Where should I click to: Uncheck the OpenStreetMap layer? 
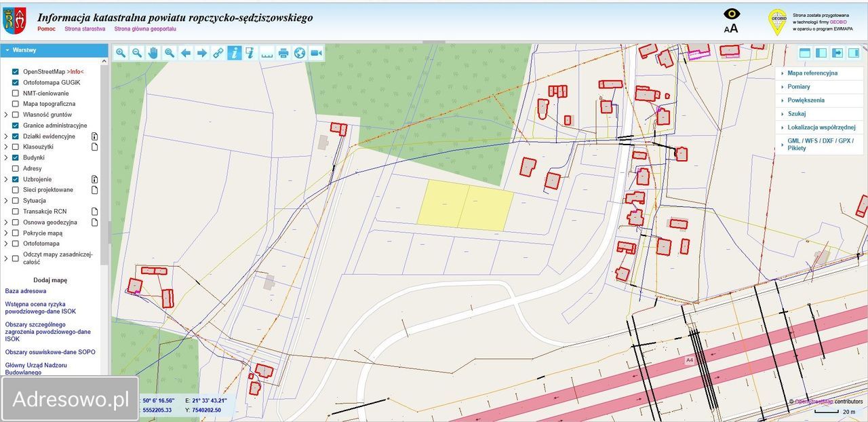16,71
